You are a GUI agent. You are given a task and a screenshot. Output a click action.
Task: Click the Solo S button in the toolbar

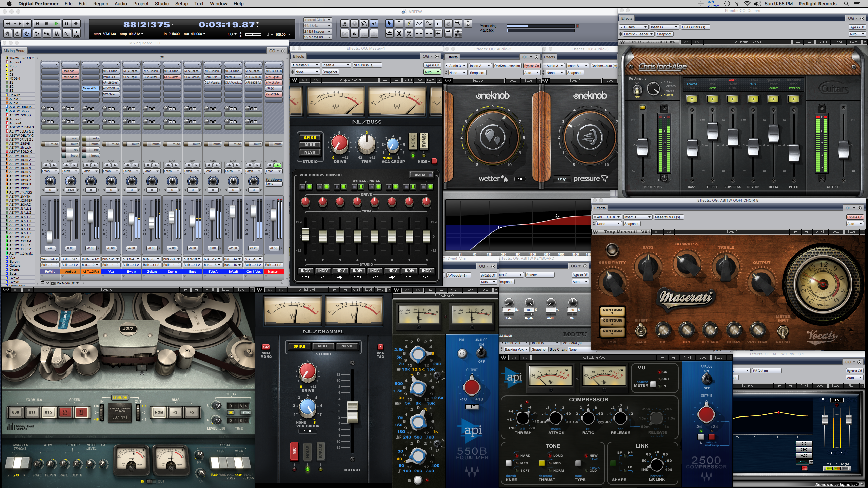(x=354, y=33)
